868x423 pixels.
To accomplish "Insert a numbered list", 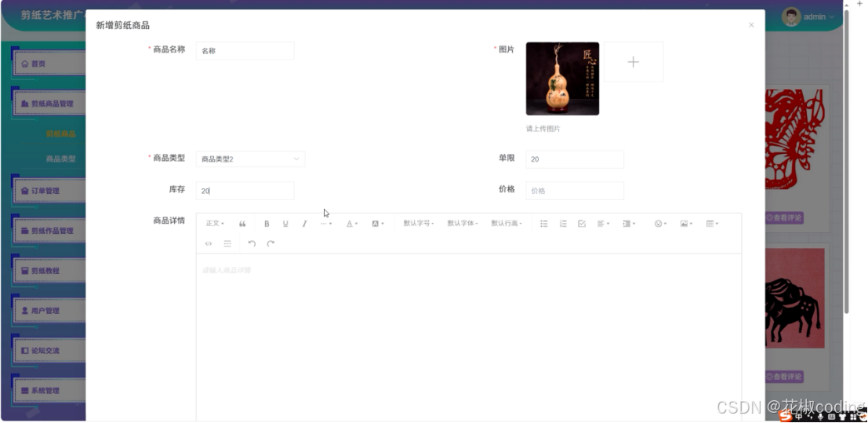I will pyautogui.click(x=563, y=224).
